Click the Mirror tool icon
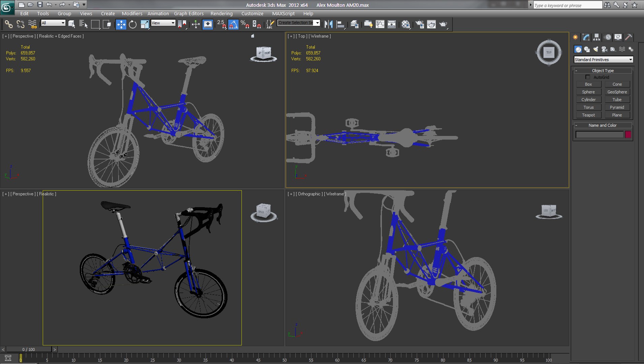The width and height of the screenshot is (644, 364). [x=328, y=24]
